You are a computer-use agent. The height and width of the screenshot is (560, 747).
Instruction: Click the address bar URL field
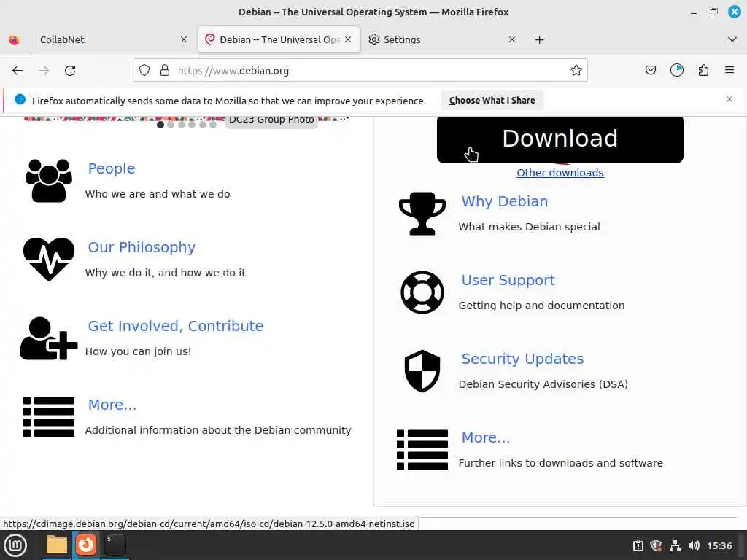tap(360, 71)
